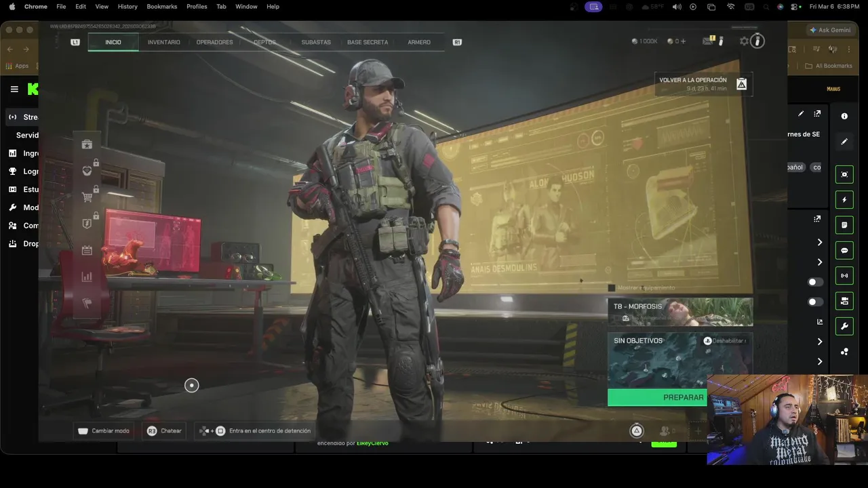Switch to the OPERADORES tab
This screenshot has height=488, width=868.
(214, 42)
